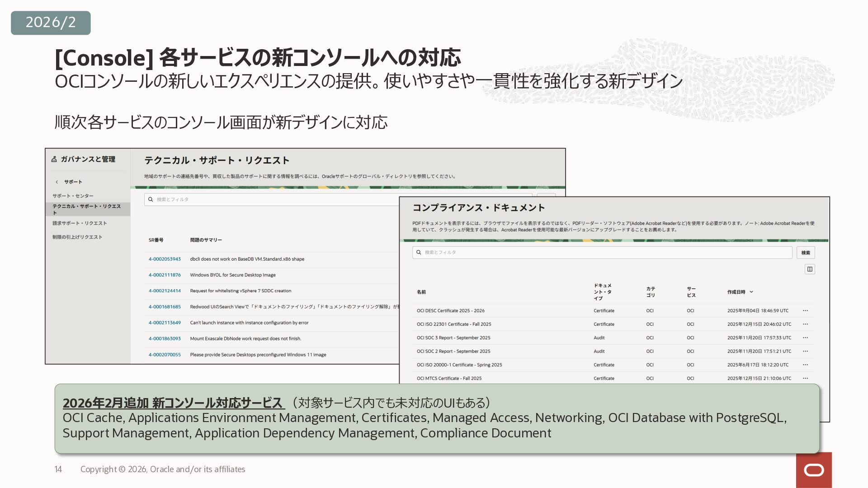Open actions menu for OCI ISO 22301 row
The width and height of the screenshot is (868, 488).
(805, 324)
